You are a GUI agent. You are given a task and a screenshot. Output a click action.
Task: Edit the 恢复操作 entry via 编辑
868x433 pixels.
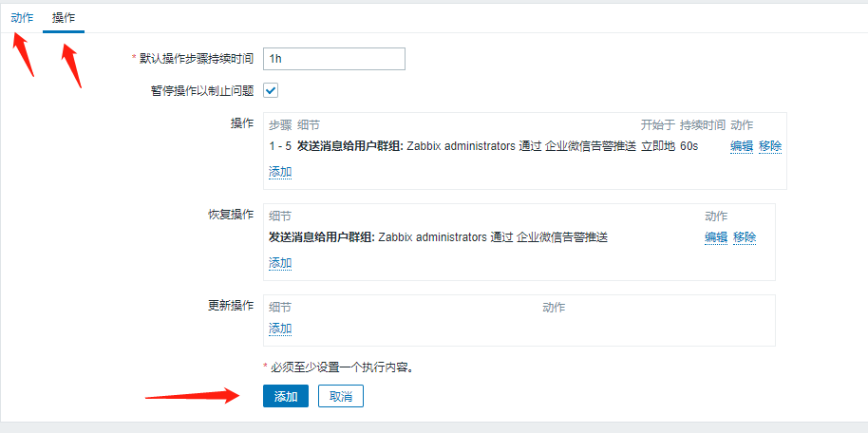click(716, 237)
